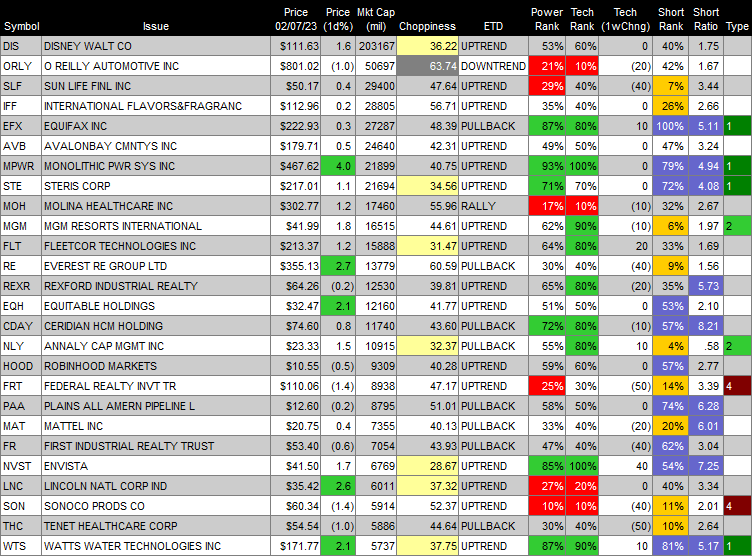The height and width of the screenshot is (556, 752).
Task: Click TENET HEALTHCARE CORP name
Action: click(111, 526)
